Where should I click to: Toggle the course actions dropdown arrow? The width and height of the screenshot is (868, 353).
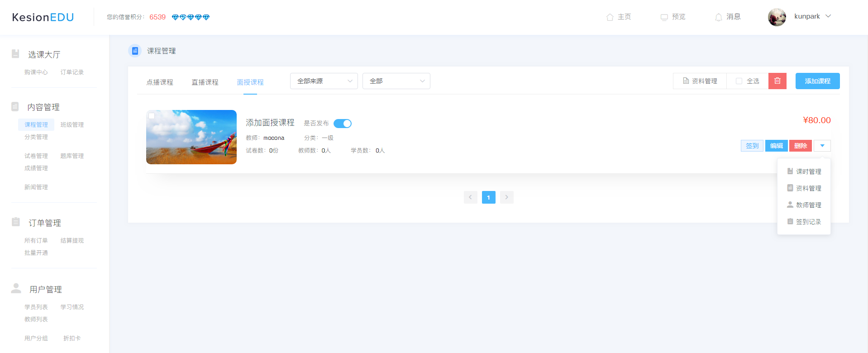(822, 146)
